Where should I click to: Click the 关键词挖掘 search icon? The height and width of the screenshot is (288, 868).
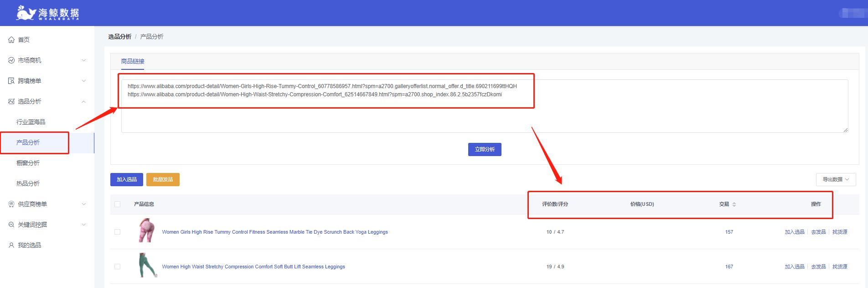11,225
